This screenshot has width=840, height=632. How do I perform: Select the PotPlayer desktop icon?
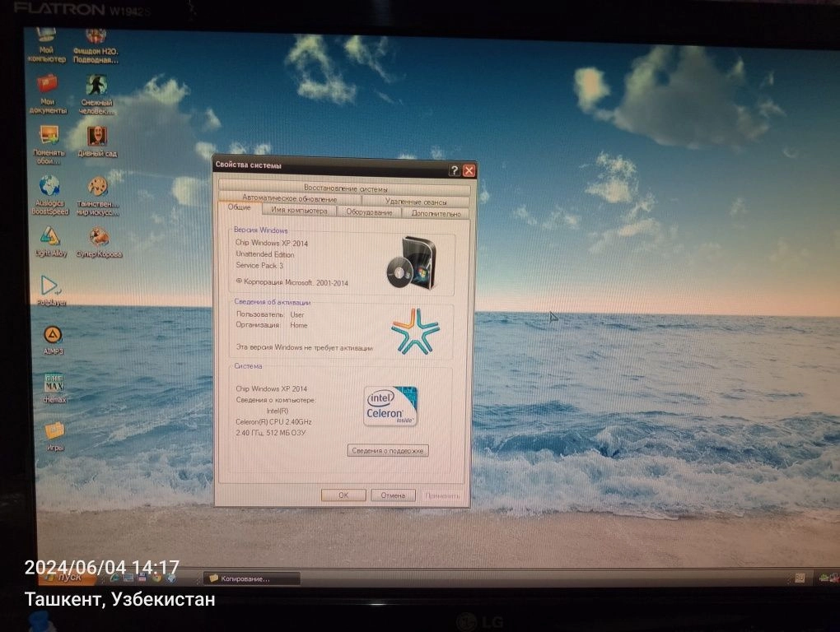[51, 290]
